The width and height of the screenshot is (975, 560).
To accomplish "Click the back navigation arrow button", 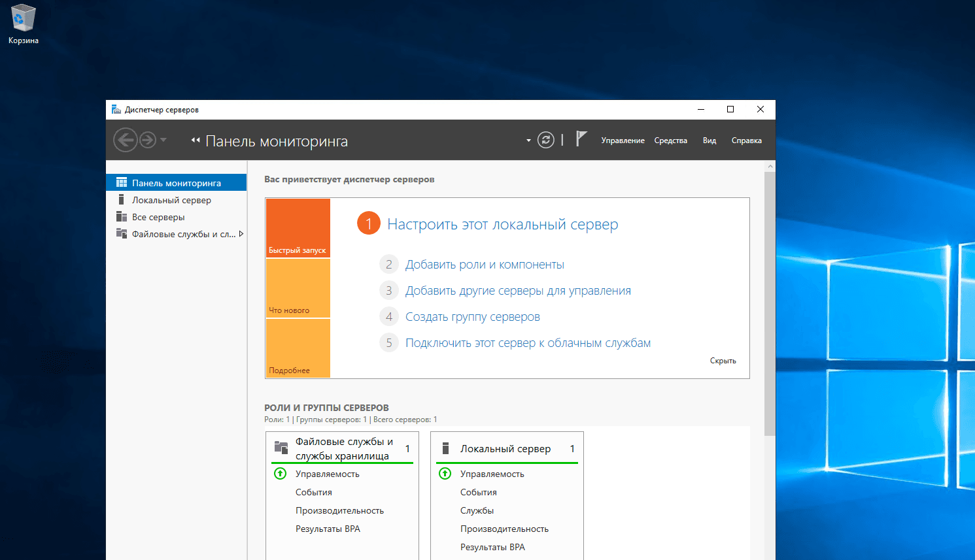I will point(125,140).
